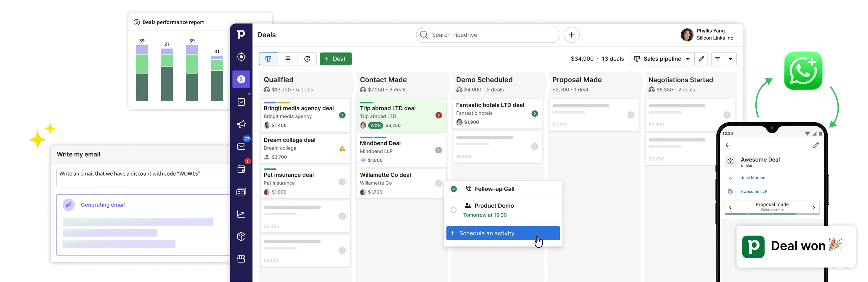Click the Mindbend LLP organization name
This screenshot has width=868, height=282.
tap(376, 151)
